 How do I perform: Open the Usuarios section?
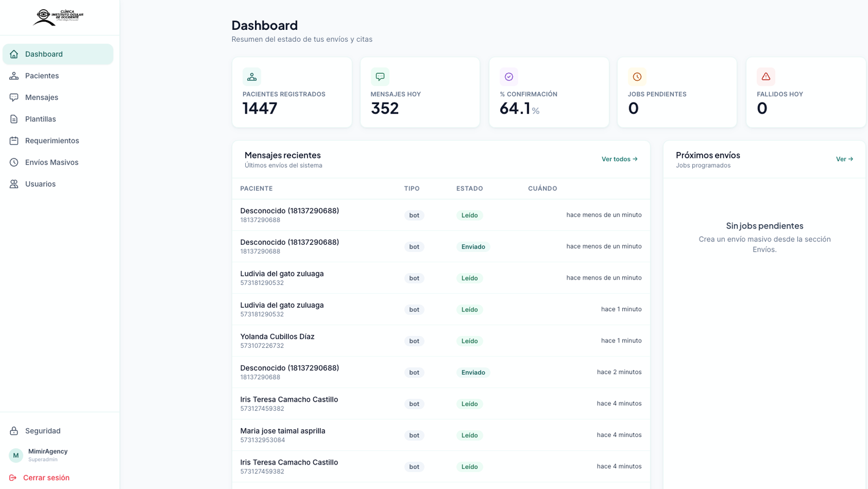click(x=58, y=185)
